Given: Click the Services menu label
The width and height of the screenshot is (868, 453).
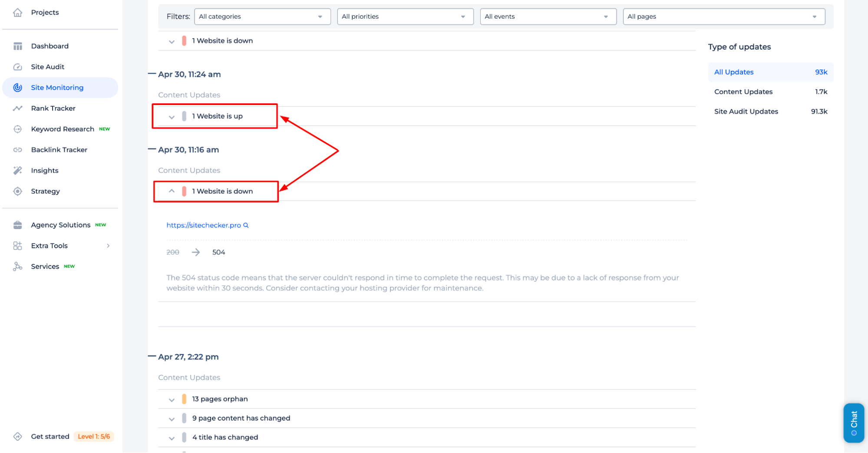Looking at the screenshot, I should [45, 266].
